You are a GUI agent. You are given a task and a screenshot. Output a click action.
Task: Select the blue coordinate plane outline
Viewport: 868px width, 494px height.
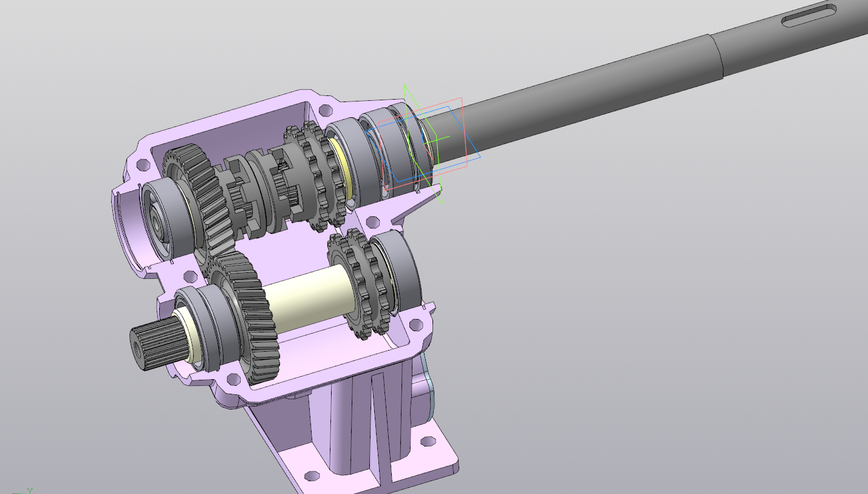[423, 145]
